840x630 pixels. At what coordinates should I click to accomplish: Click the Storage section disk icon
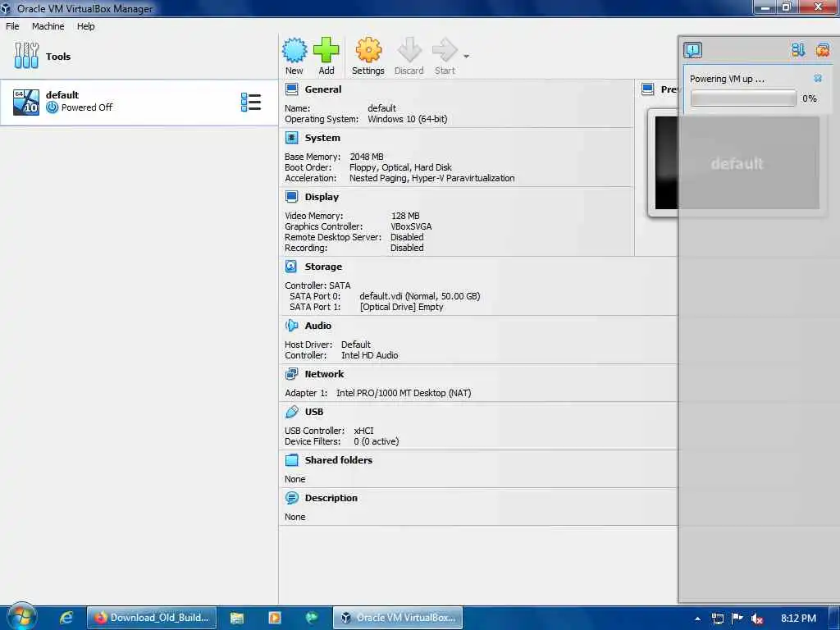pos(291,267)
